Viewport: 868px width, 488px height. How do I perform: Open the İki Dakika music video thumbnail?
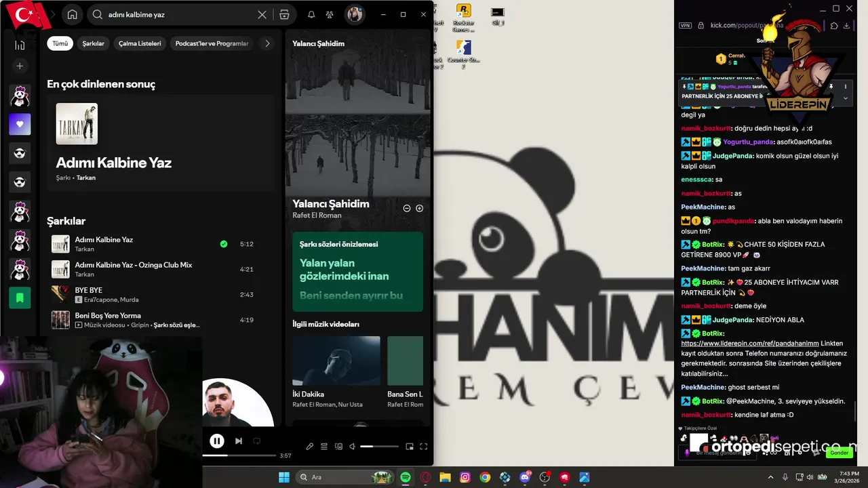(x=336, y=361)
